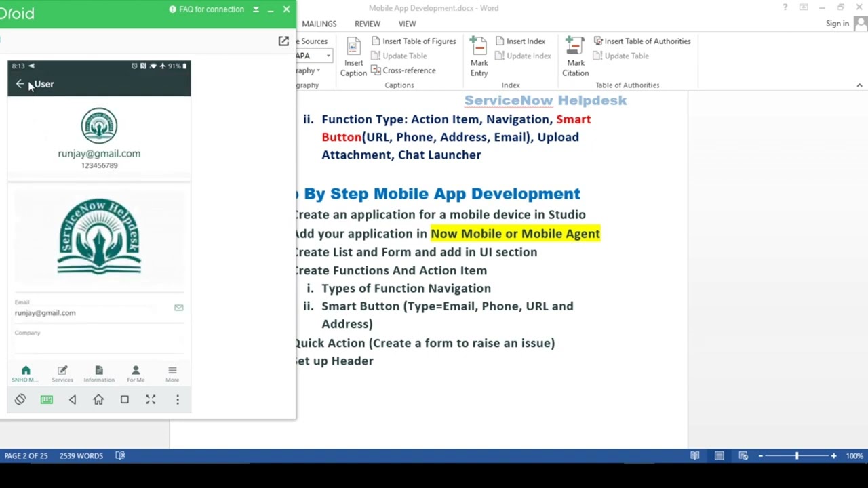Expand the Bibliography dropdown arrow

click(x=317, y=70)
